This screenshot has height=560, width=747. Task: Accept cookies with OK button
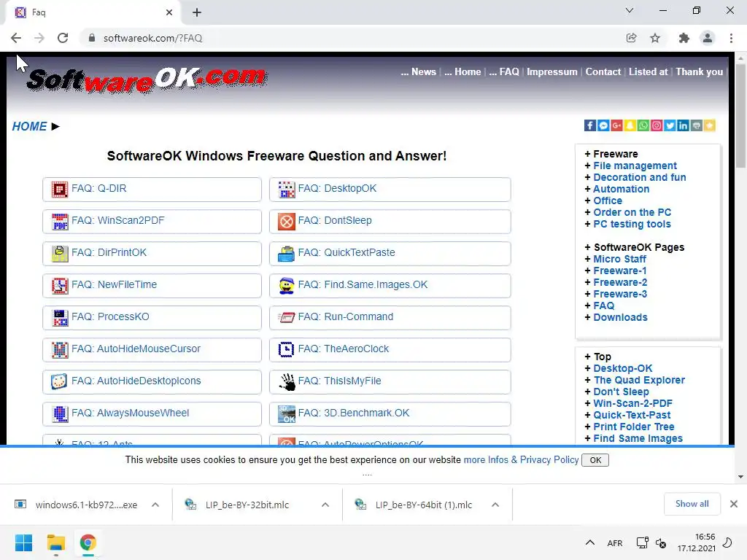[x=595, y=460]
